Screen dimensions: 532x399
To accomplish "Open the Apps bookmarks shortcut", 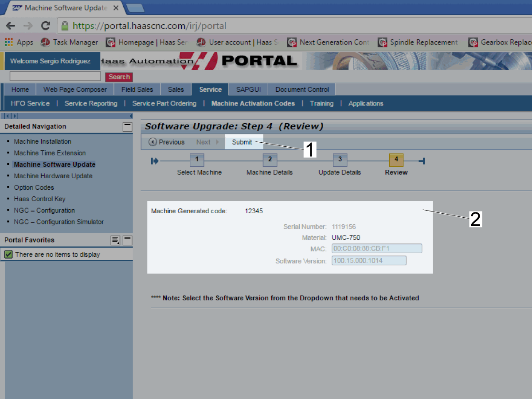I will (x=19, y=42).
